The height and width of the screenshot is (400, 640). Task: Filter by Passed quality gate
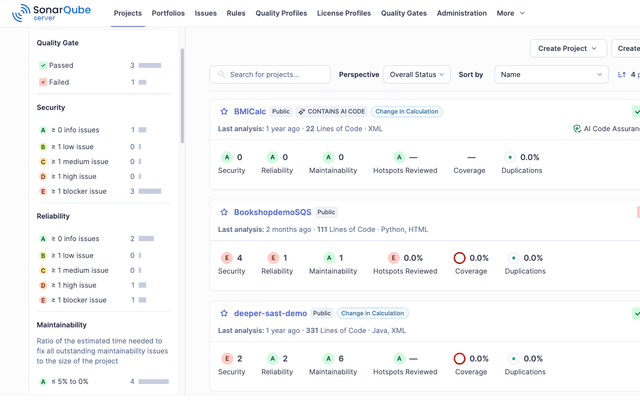[x=100, y=65]
